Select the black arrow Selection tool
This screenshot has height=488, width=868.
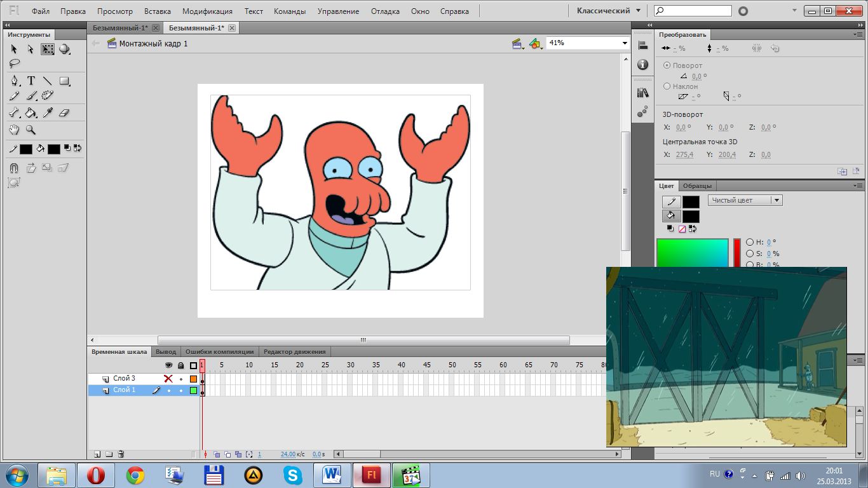14,49
